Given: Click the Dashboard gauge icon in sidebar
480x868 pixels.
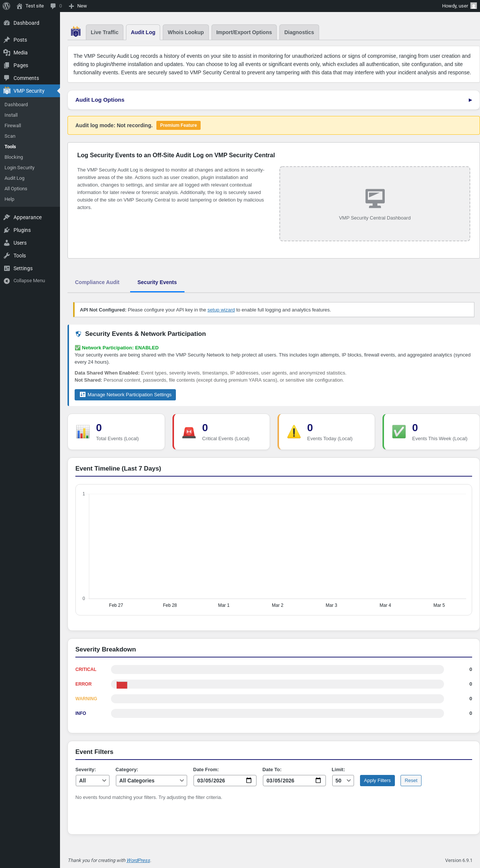Looking at the screenshot, I should 7,23.
